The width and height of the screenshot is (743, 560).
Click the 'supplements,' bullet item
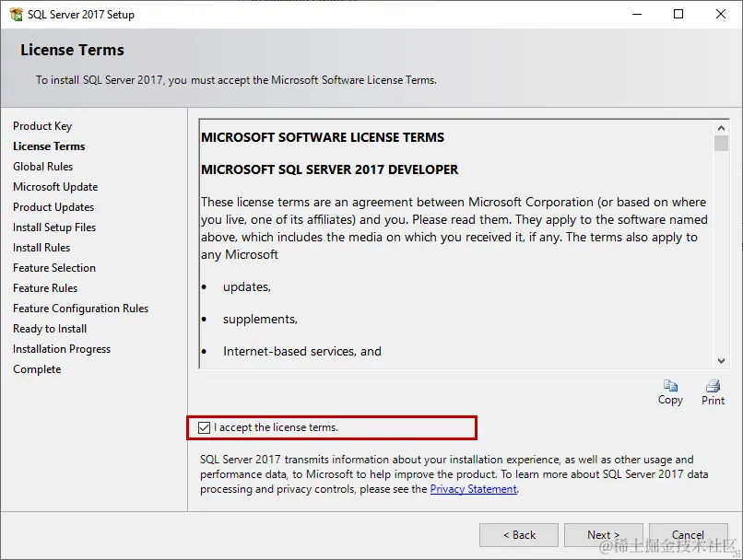(260, 320)
